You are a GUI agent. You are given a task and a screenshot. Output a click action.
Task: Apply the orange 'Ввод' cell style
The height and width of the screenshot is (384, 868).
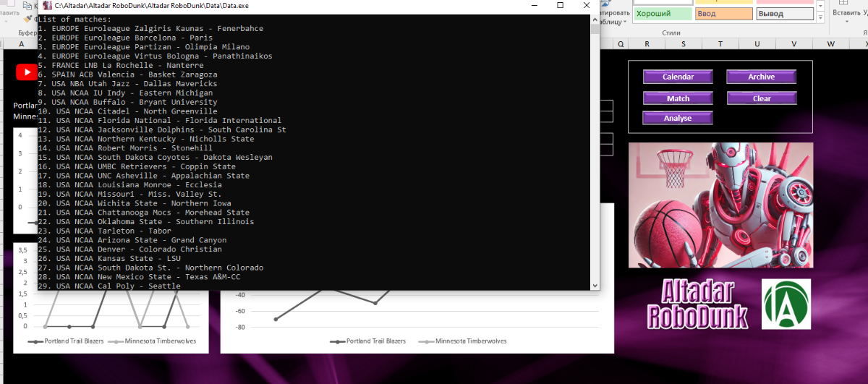(x=723, y=14)
